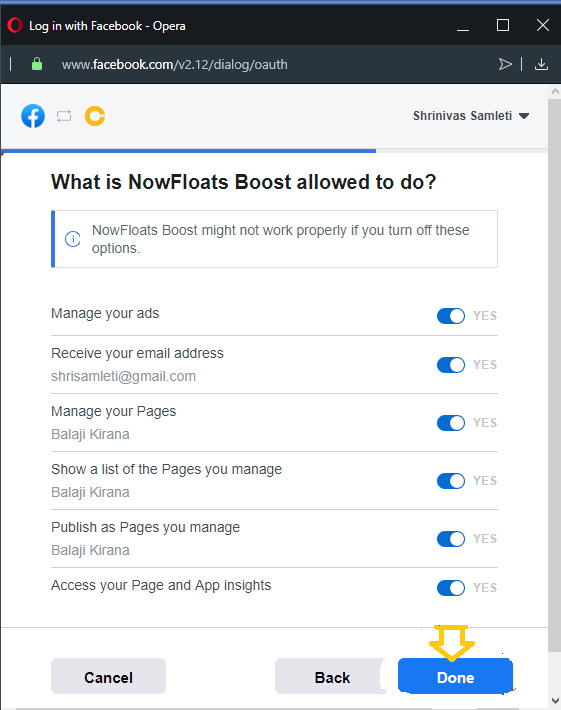Disable Access your Page and App insights

click(x=451, y=587)
